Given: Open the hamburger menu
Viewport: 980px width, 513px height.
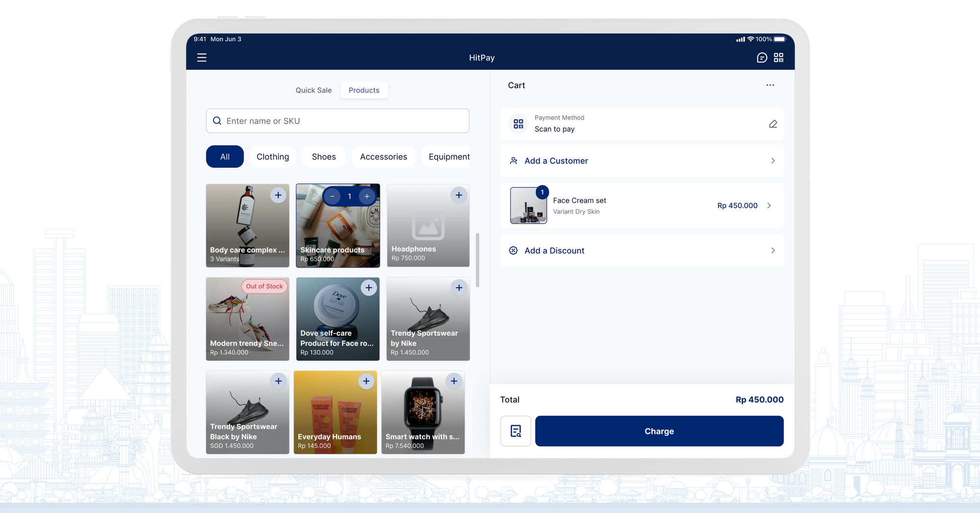Looking at the screenshot, I should pyautogui.click(x=202, y=58).
